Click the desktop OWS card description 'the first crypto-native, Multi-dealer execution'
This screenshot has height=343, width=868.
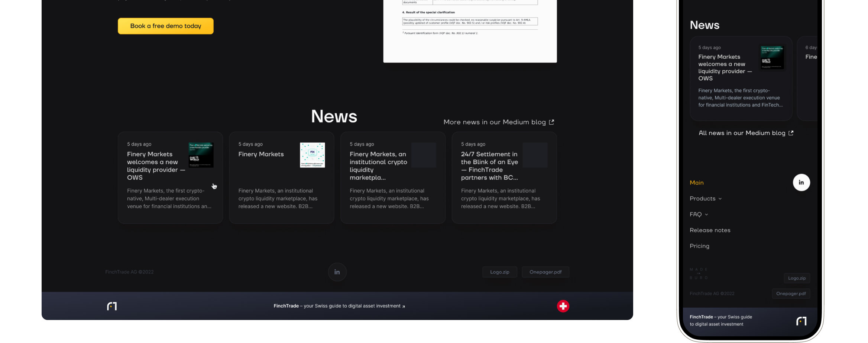click(169, 199)
